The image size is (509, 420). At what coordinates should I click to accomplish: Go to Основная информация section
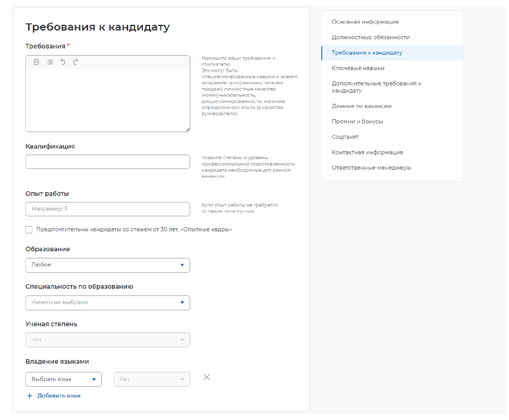pyautogui.click(x=393, y=22)
